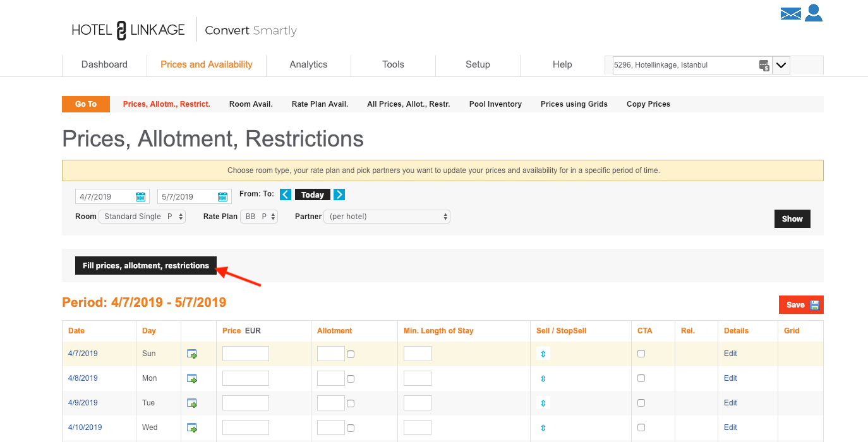Click the 4/8/2019 date link
The height and width of the screenshot is (442, 868).
point(83,378)
